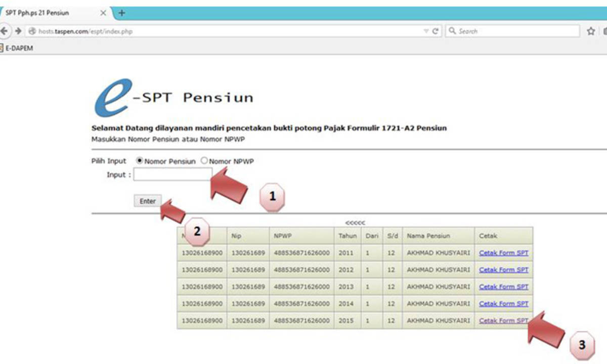Screen dimensions: 607x364
Task: Select the Nomor NPWP radio button
Action: (204, 161)
